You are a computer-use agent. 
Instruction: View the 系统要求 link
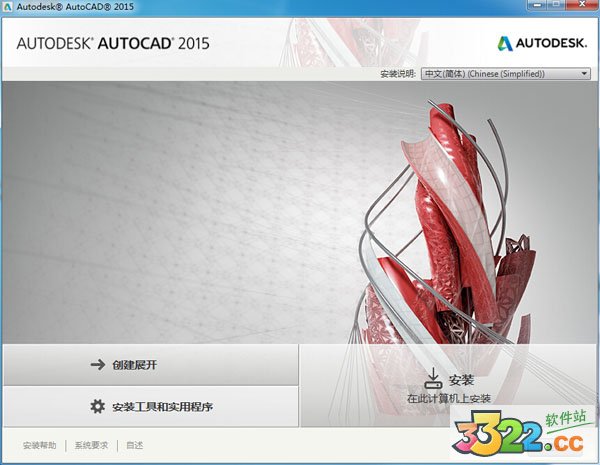click(91, 445)
